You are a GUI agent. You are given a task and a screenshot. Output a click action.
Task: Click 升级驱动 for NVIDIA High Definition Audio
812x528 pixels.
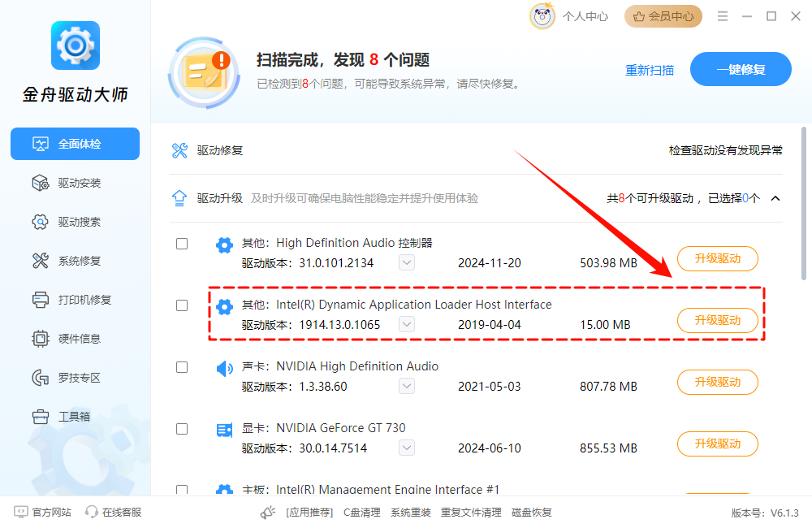pyautogui.click(x=718, y=382)
